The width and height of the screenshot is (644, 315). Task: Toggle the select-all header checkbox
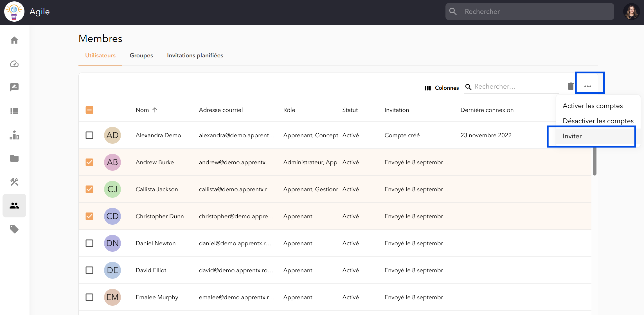tap(89, 110)
